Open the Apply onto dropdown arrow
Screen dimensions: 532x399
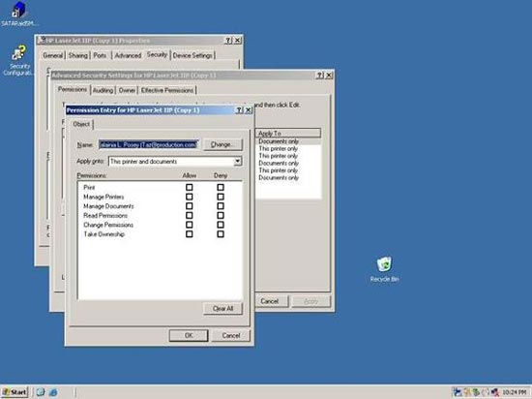click(x=238, y=161)
